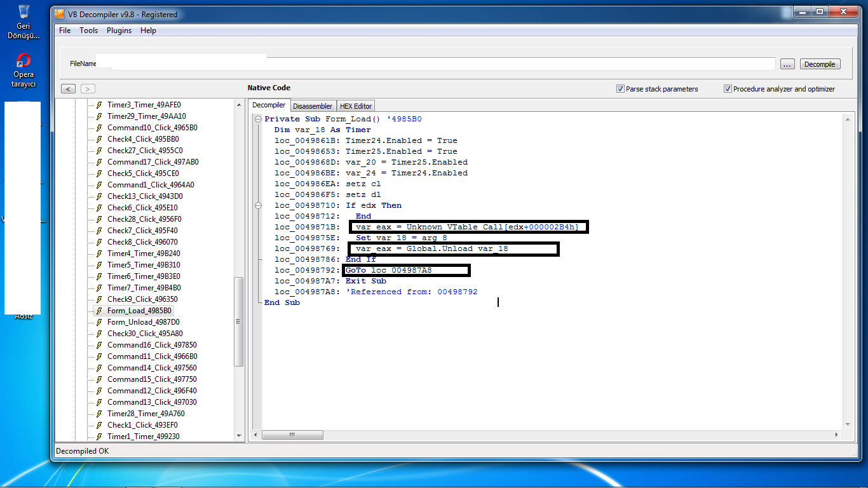Viewport: 868px width, 488px height.
Task: Click the lightning icon beside Command10_Click_4965B0
Action: 99,128
